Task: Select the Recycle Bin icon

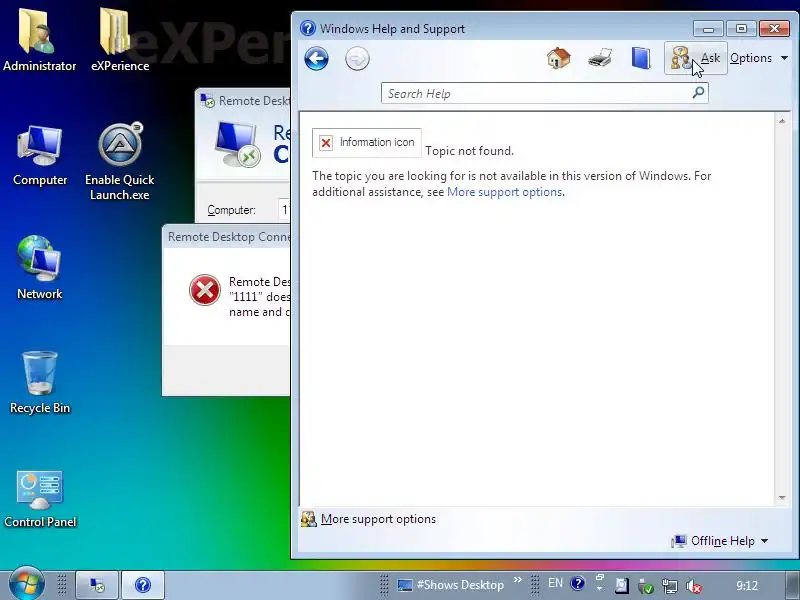Action: click(x=40, y=383)
